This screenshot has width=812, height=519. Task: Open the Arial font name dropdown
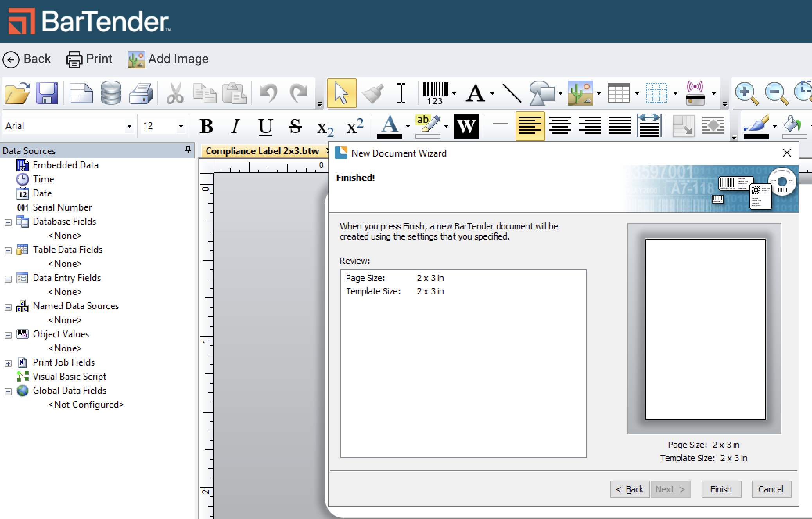[x=129, y=126]
